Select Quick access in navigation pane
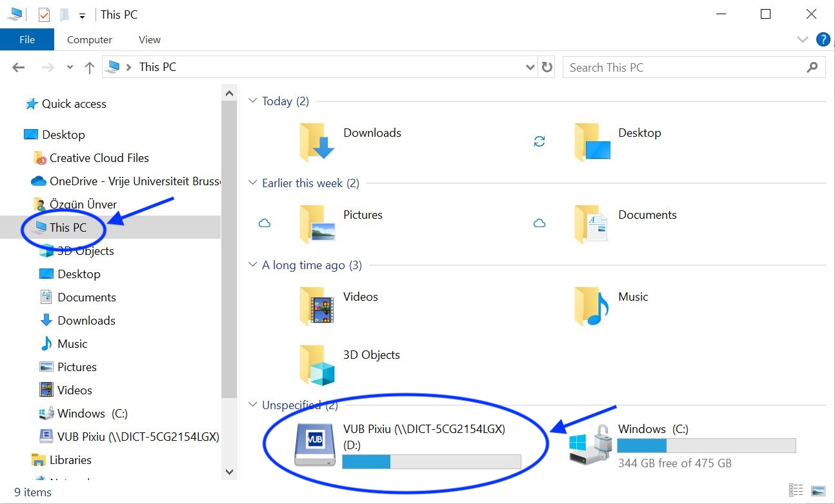This screenshot has width=835, height=504. [x=74, y=104]
